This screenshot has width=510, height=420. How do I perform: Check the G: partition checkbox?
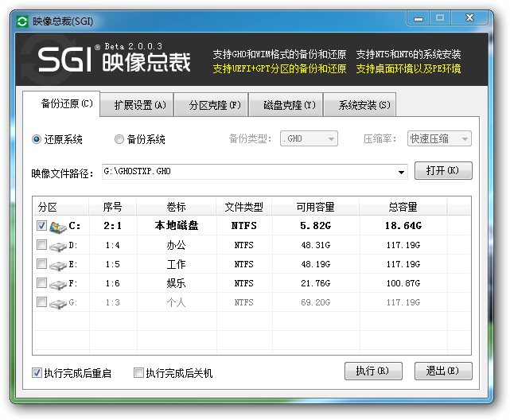41,302
